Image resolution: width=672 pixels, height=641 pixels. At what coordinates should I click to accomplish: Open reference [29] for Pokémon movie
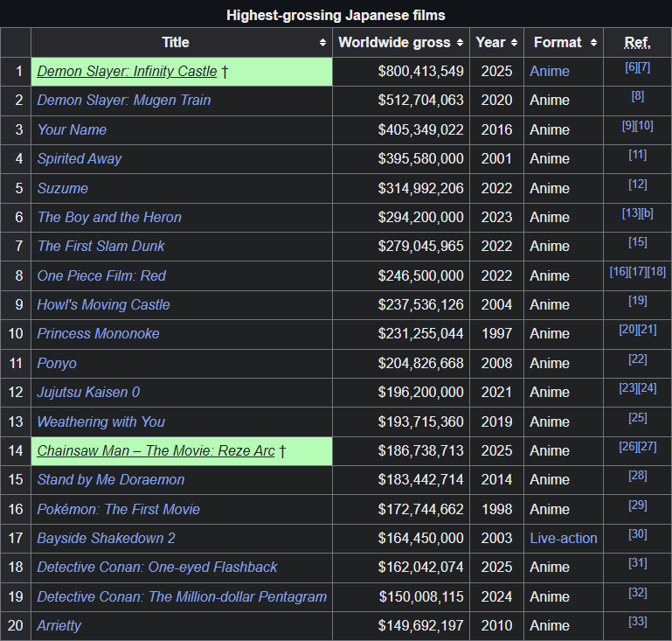[x=638, y=505]
